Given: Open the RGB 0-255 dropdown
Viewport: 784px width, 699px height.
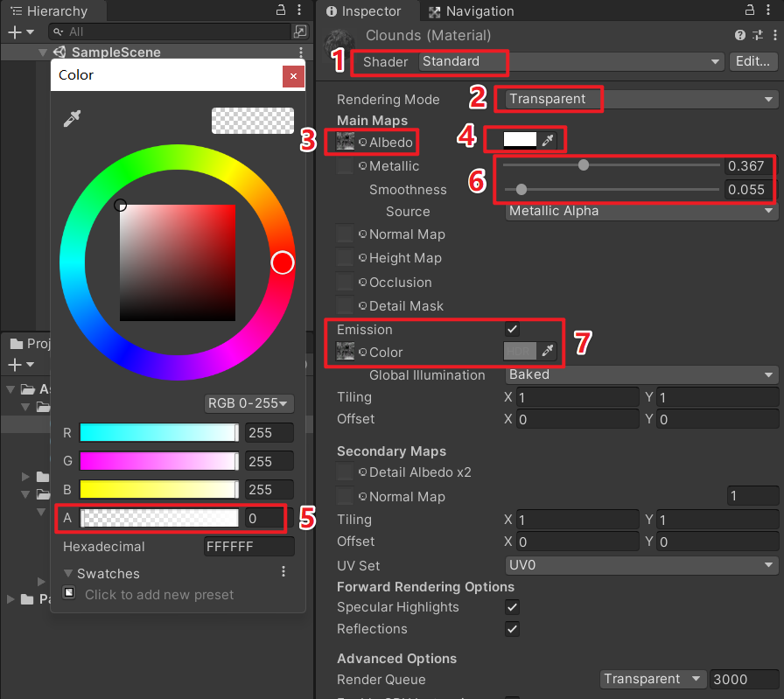Looking at the screenshot, I should [249, 403].
